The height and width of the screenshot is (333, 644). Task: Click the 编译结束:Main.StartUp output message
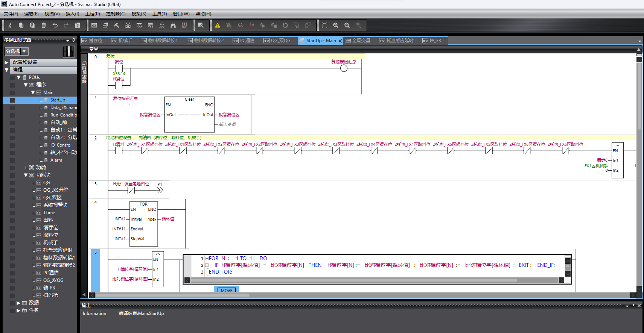pos(141,313)
